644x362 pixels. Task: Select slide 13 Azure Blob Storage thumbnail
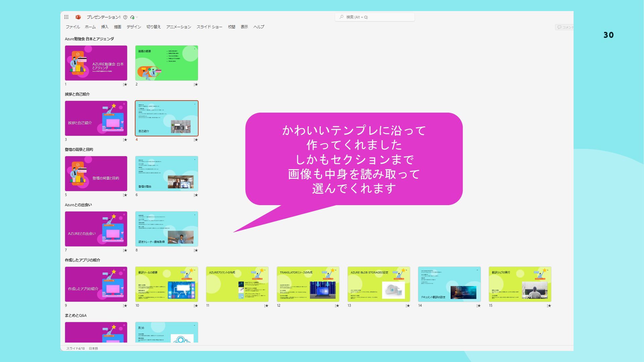pyautogui.click(x=379, y=284)
